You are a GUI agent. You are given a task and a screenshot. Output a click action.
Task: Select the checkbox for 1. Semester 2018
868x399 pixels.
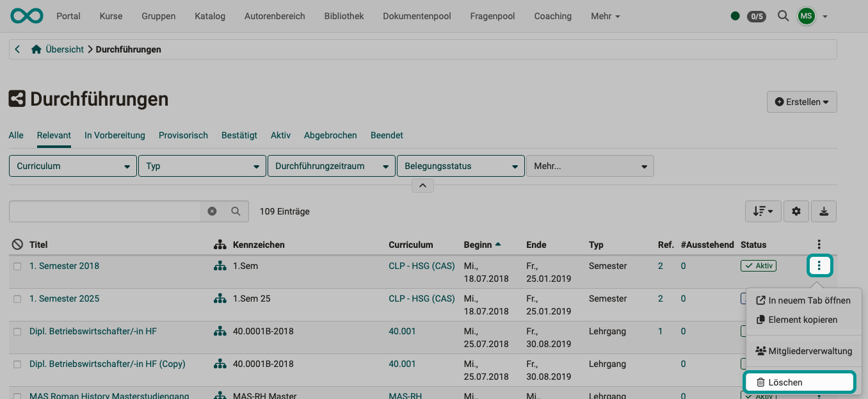(17, 265)
